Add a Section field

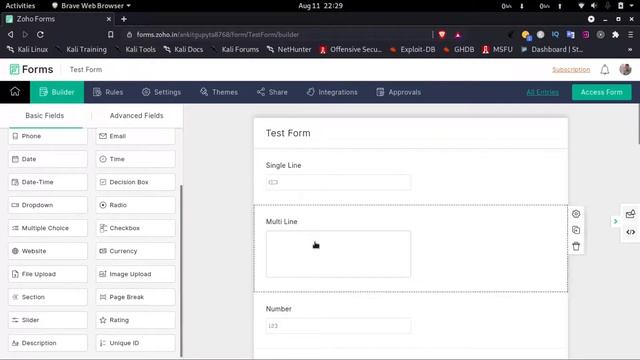48,297
